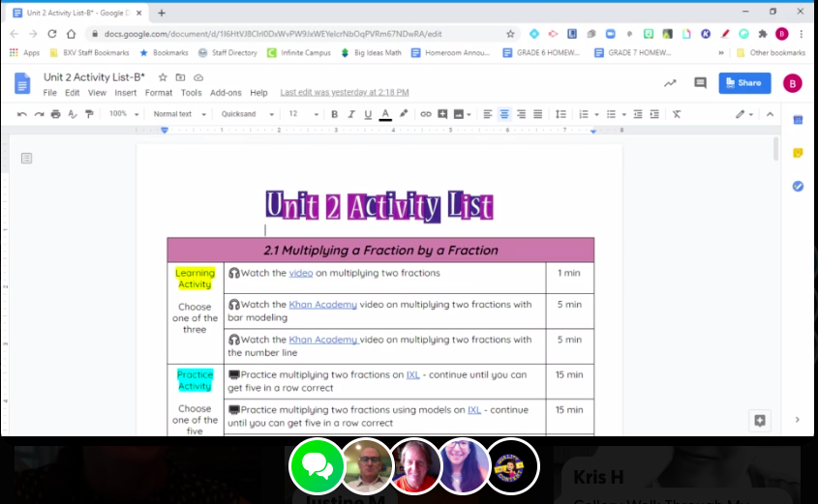Check cloud document status icon
818x504 pixels.
pos(198,77)
